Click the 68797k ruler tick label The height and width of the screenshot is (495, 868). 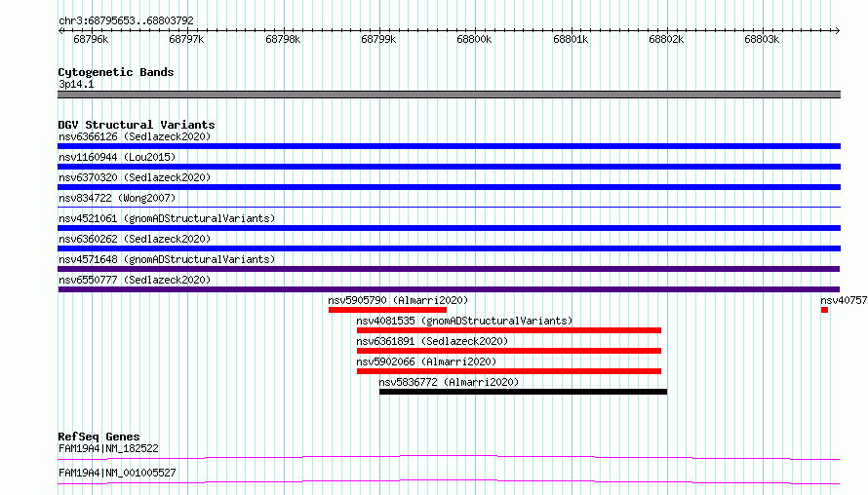click(186, 39)
